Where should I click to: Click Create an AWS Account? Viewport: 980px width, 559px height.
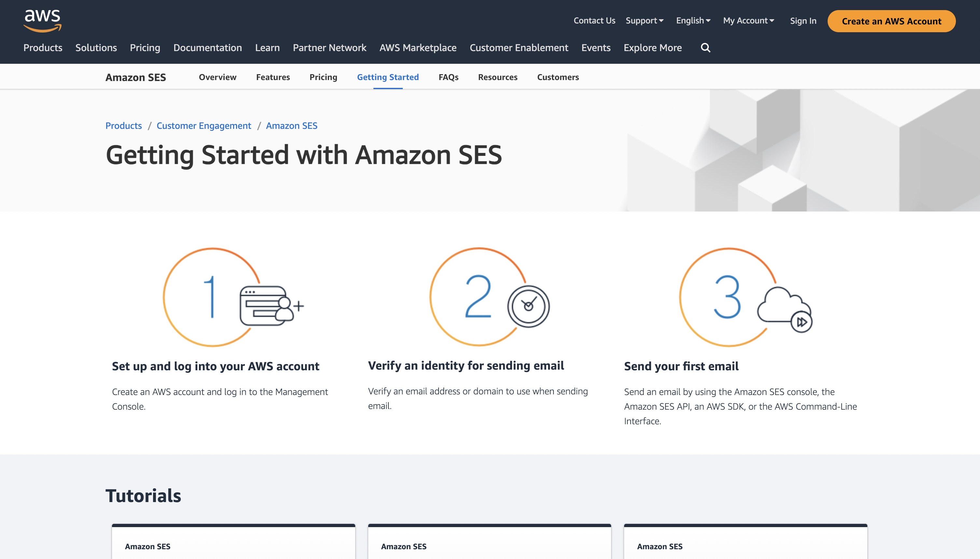coord(892,21)
